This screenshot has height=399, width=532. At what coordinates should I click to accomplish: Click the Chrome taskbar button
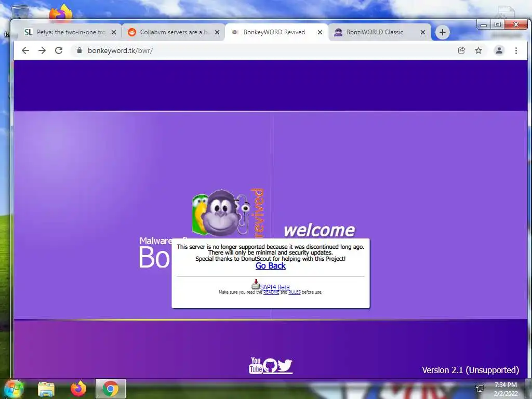pyautogui.click(x=111, y=389)
